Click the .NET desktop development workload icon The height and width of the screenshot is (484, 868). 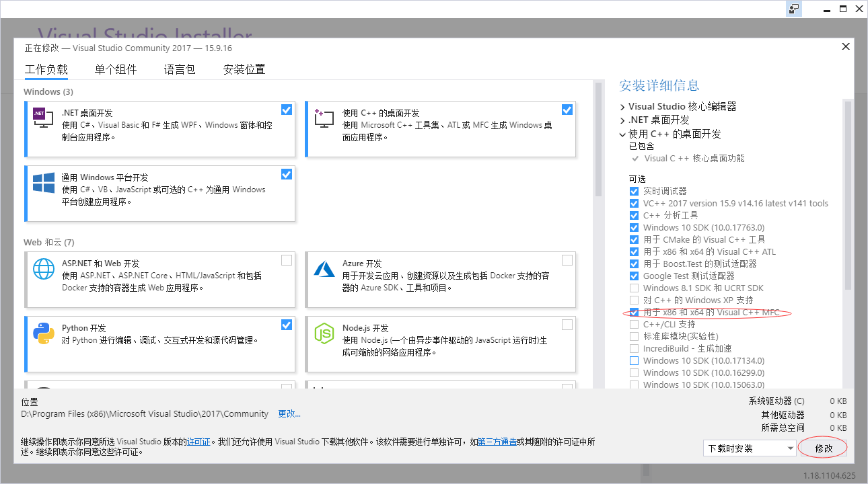pyautogui.click(x=43, y=118)
